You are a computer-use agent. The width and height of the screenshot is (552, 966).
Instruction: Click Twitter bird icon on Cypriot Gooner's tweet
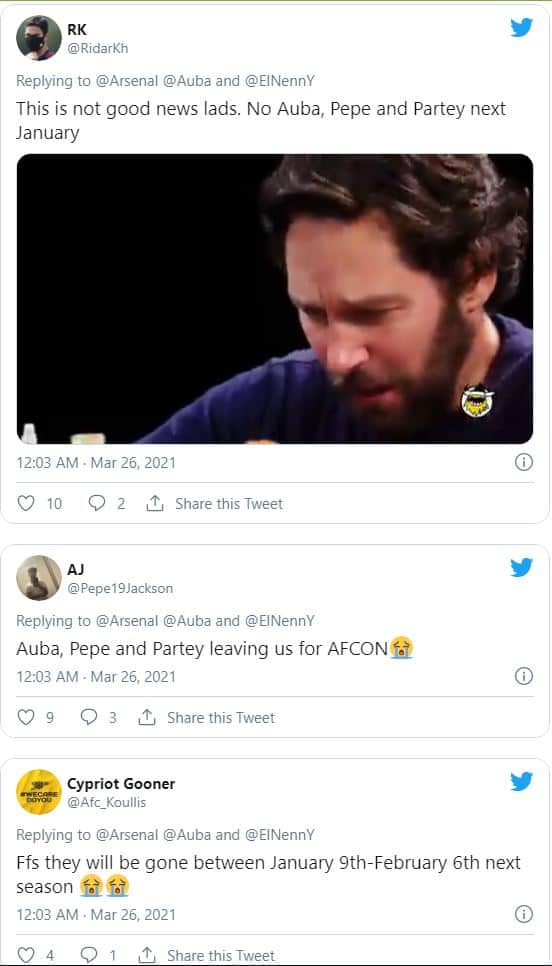point(521,781)
